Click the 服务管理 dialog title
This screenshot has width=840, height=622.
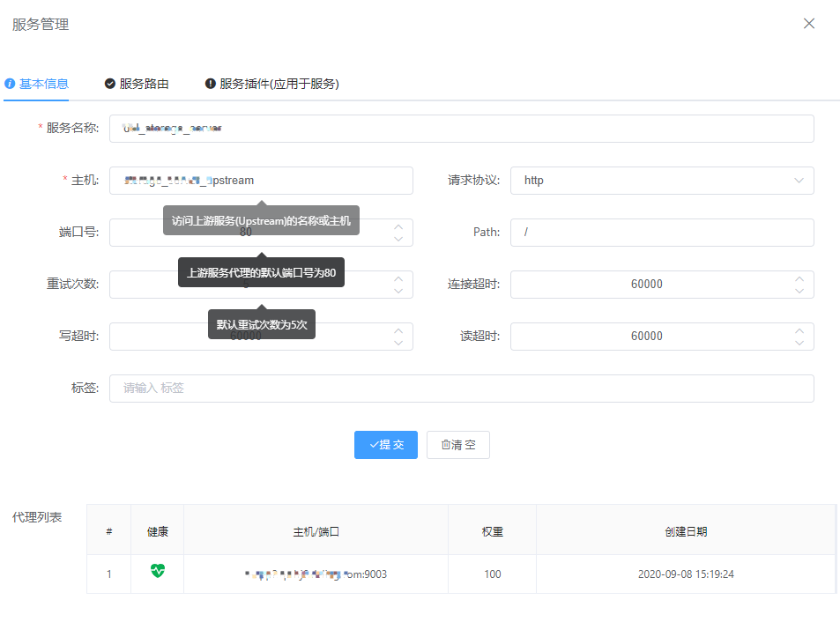pyautogui.click(x=41, y=25)
